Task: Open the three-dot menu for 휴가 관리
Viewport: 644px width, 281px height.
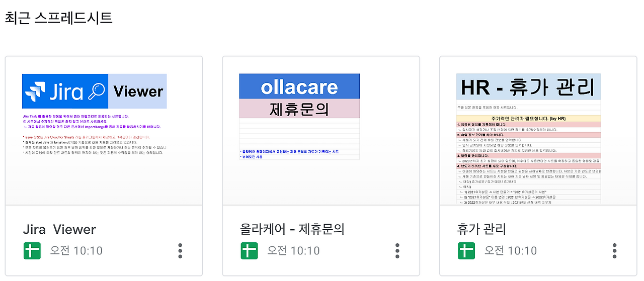Action: point(615,250)
